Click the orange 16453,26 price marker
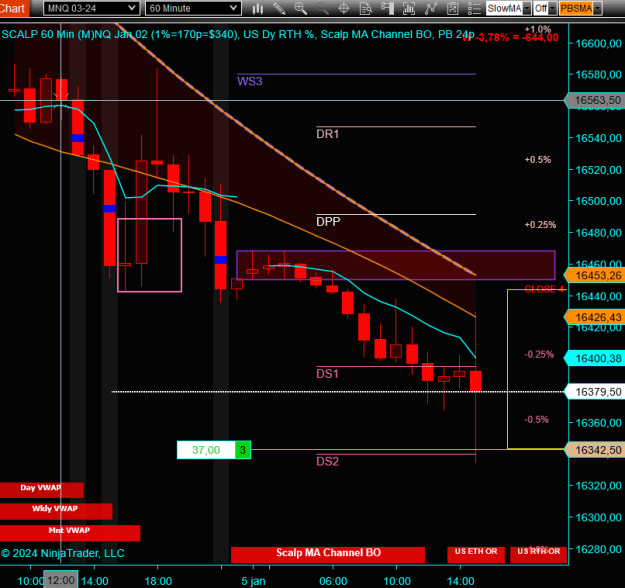Screen dimensions: 625x588 point(595,275)
